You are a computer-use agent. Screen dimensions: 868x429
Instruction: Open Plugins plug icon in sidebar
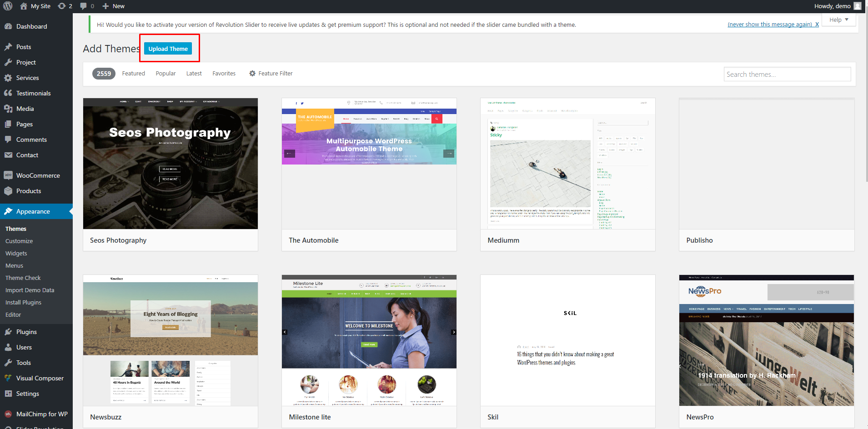pos(8,332)
